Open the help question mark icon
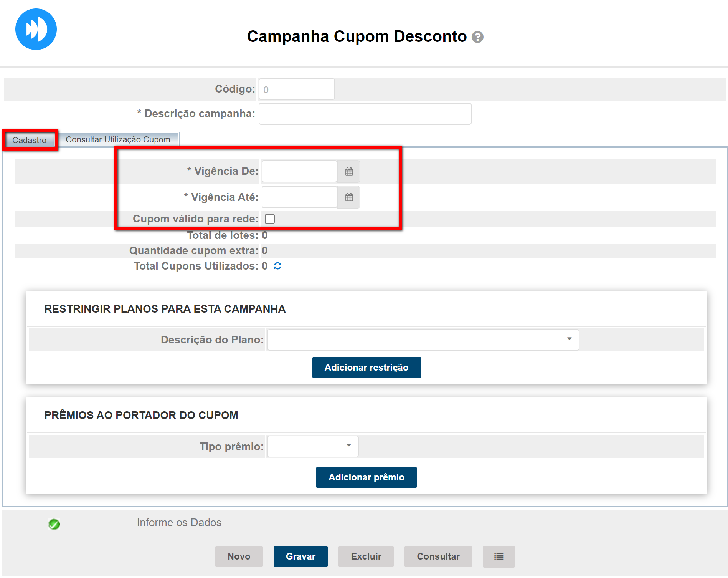 477,37
